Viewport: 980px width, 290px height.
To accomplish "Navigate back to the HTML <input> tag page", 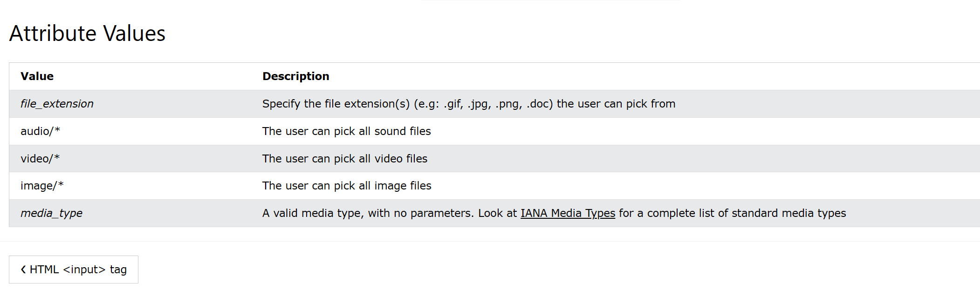I will [x=73, y=269].
